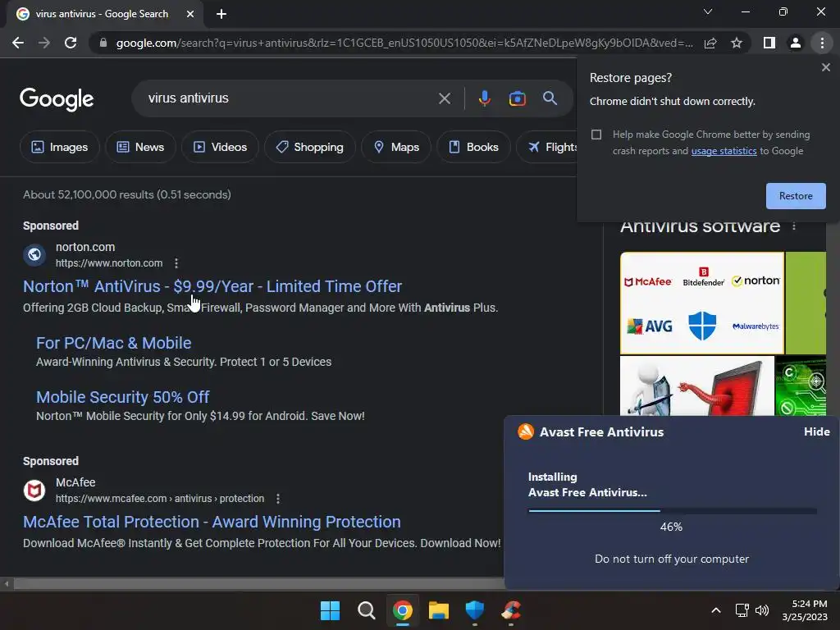Open the Chrome profile icon
The image size is (840, 630).
coord(796,43)
